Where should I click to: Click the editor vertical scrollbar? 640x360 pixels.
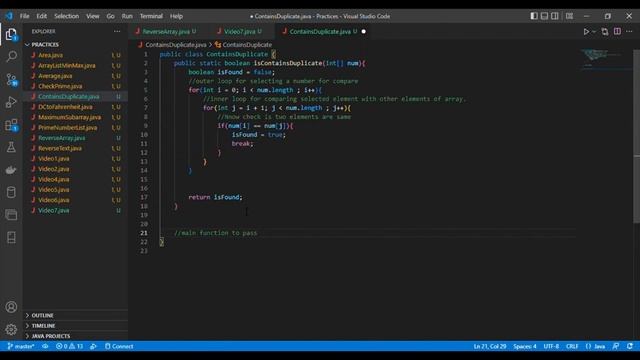click(636, 137)
